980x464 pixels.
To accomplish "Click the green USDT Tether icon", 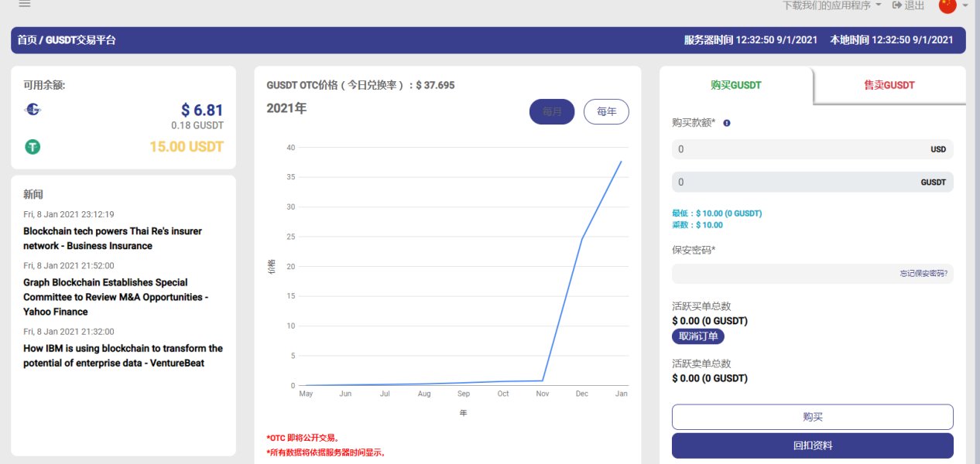I will 33,147.
